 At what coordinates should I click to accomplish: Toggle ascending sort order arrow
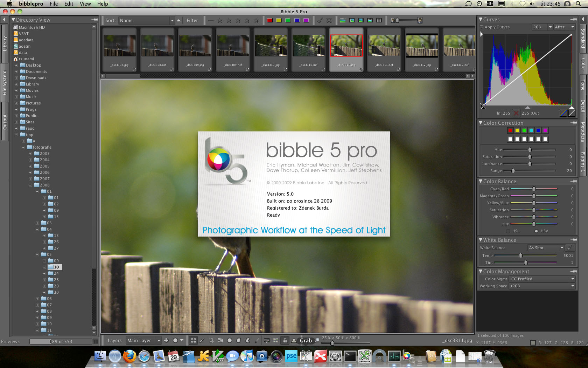pos(178,20)
